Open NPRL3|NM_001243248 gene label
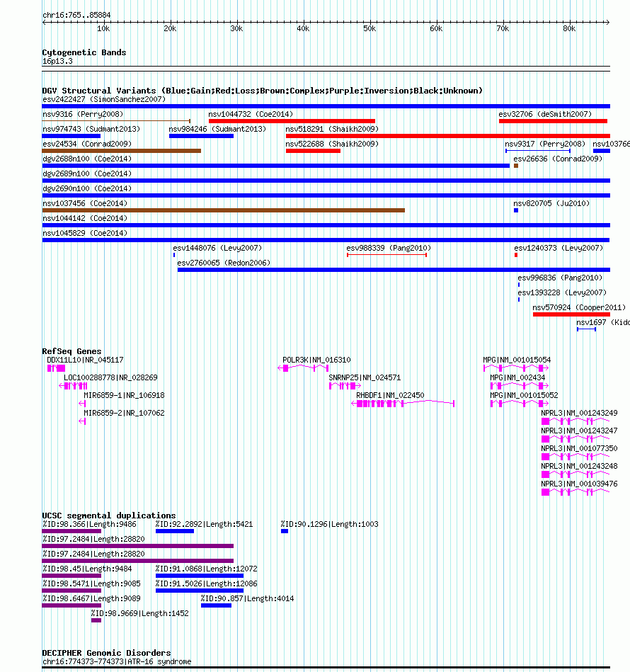Image resolution: width=630 pixels, height=672 pixels. pos(579,466)
